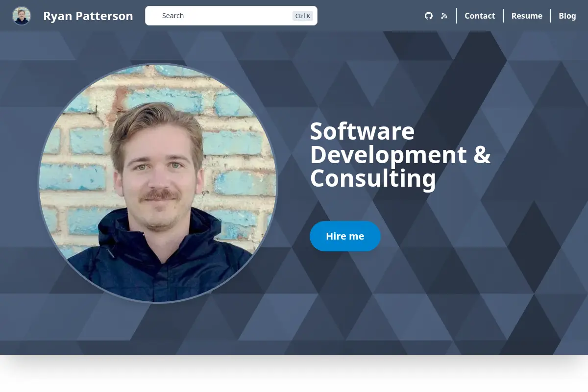The height and width of the screenshot is (392, 588).
Task: Click the man's face in the photo
Action: tap(156, 167)
